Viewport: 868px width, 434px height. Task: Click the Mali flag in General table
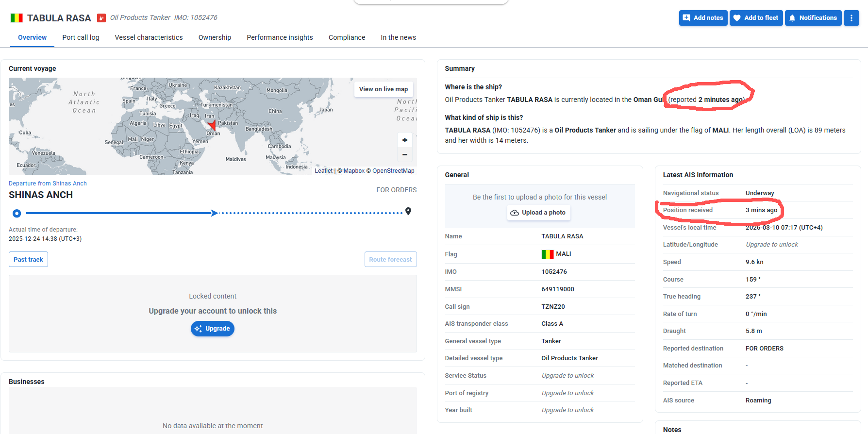click(x=548, y=254)
